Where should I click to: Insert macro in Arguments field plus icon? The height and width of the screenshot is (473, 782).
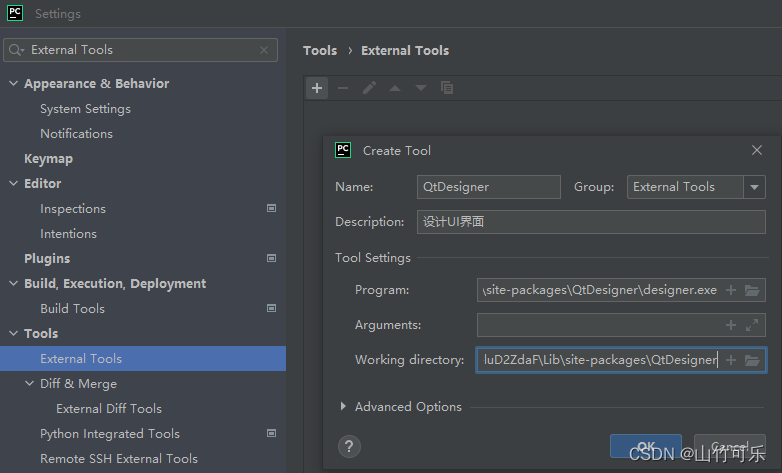[x=731, y=325]
